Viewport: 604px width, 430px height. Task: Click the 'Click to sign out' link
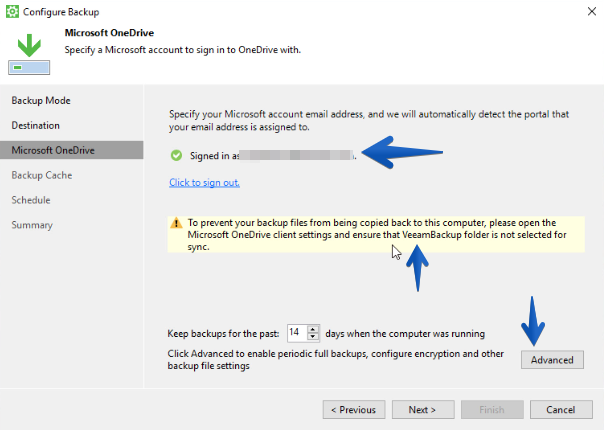pyautogui.click(x=204, y=183)
